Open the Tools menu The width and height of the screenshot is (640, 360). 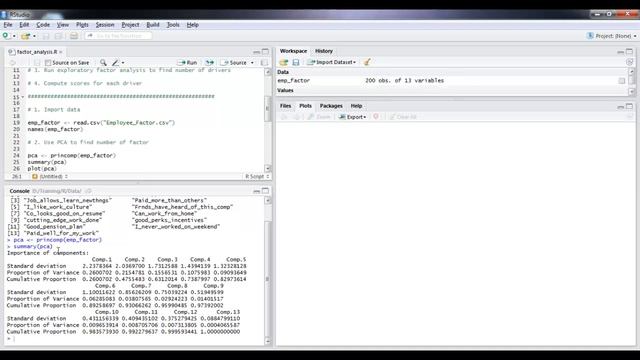point(173,25)
